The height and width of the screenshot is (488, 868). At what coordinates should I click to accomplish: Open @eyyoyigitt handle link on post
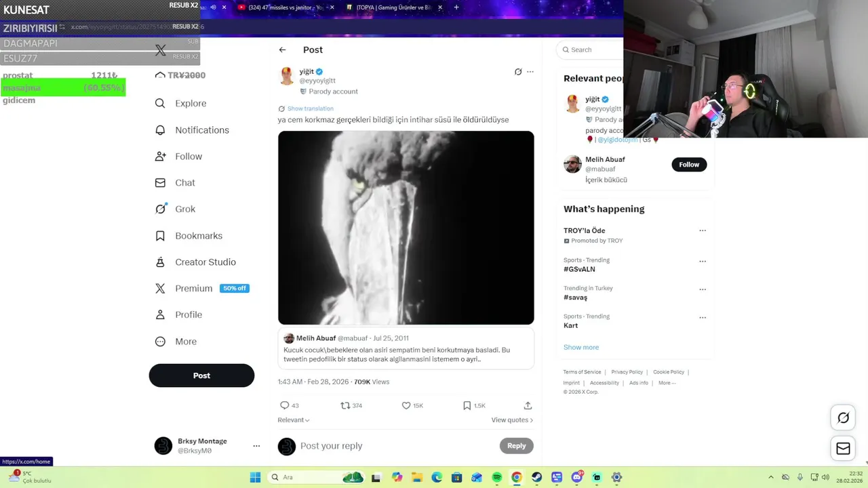click(317, 81)
